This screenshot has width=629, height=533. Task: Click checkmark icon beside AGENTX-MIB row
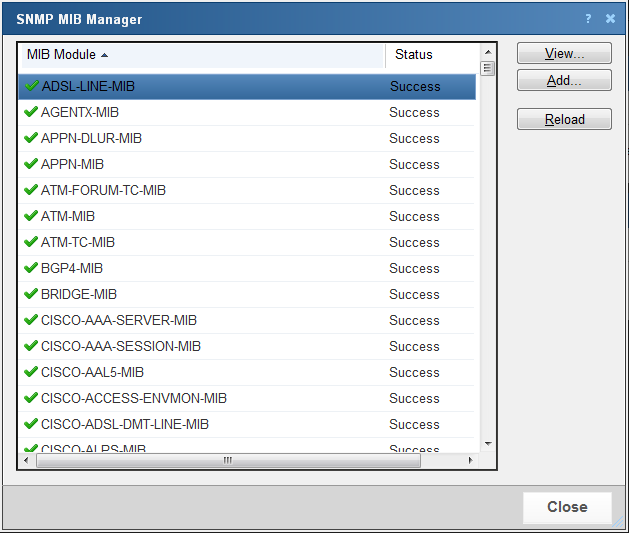click(31, 112)
